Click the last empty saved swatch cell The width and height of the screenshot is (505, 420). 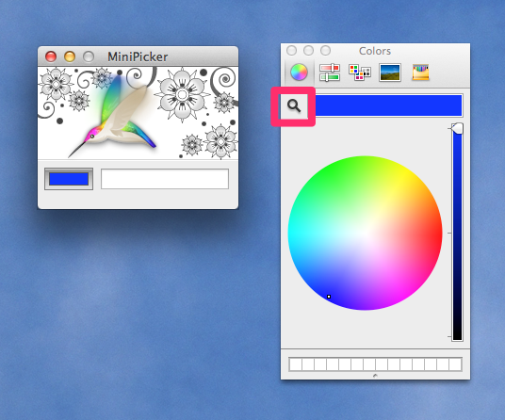click(x=455, y=364)
